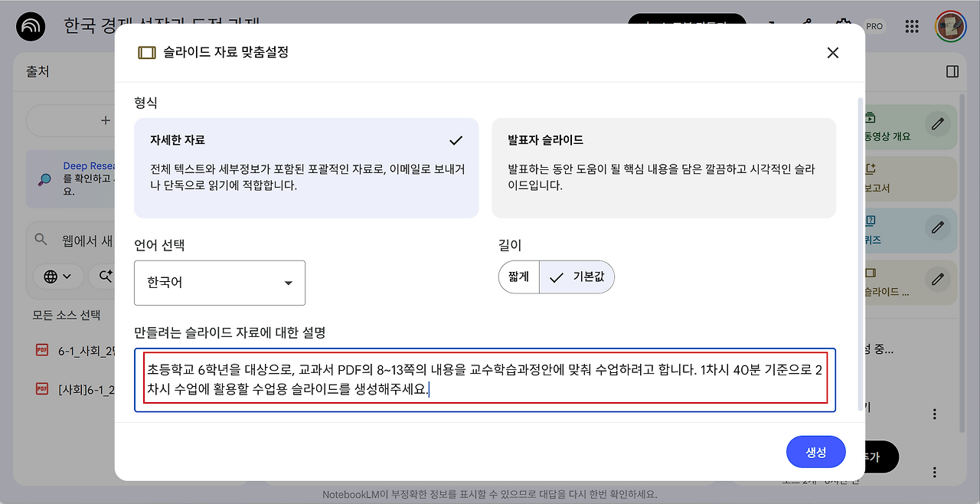The image size is (980, 504).
Task: Click the 슬라이드 card icon in studio
Action: coord(871,273)
